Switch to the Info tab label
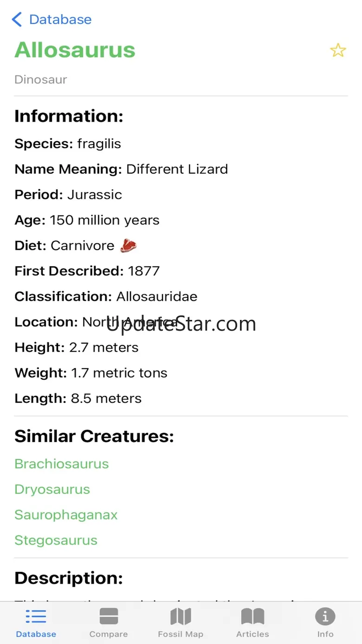The height and width of the screenshot is (644, 362). click(x=325, y=634)
